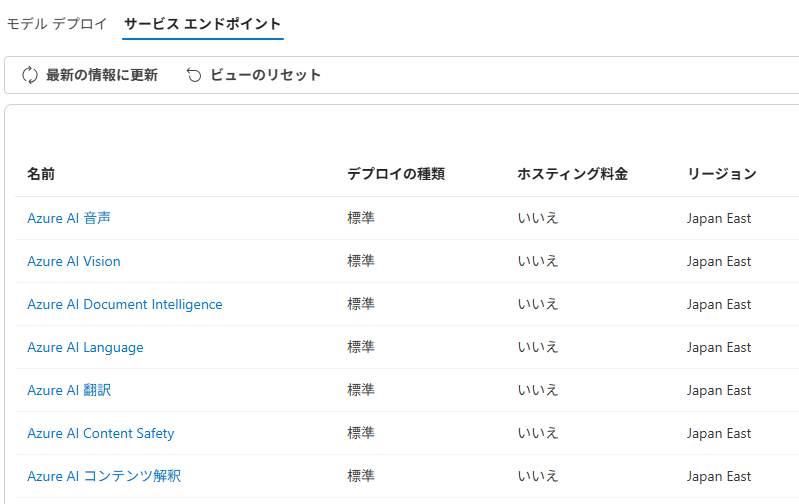Screen dimensions: 799x504
Task: Select the Japan East cell in Vision row
Action: [718, 261]
